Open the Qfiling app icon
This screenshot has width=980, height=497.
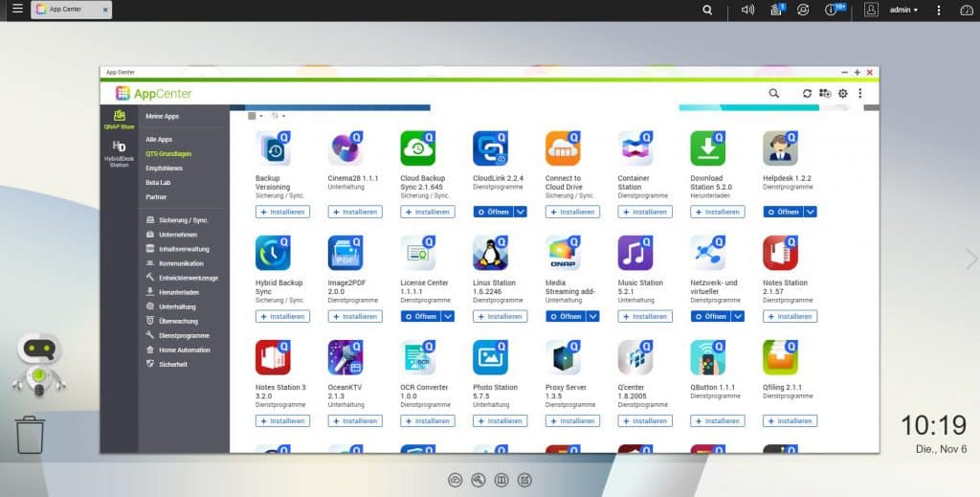pyautogui.click(x=781, y=357)
